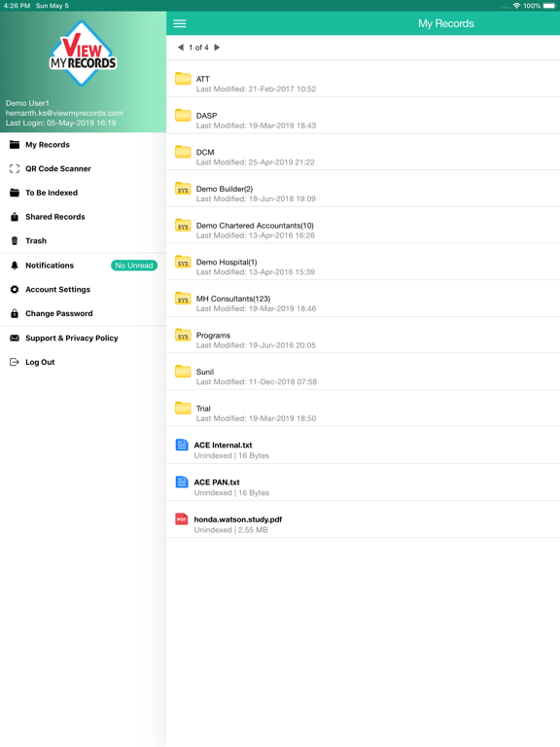This screenshot has height=747, width=560.
Task: Open Sunil folder name
Action: pos(205,372)
